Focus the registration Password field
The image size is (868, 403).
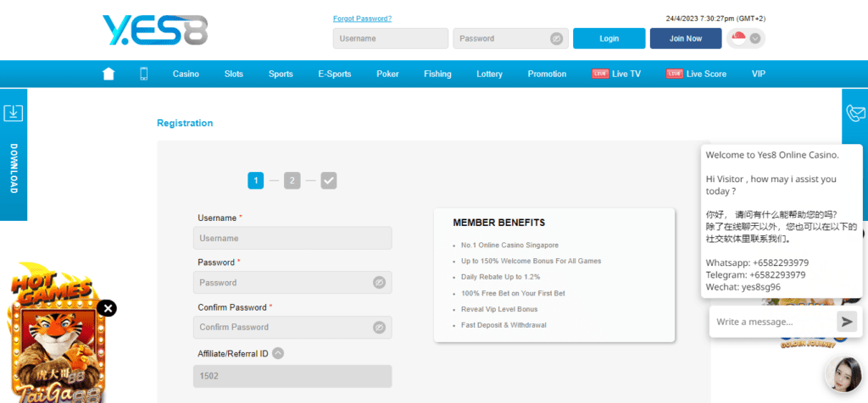pyautogui.click(x=292, y=283)
